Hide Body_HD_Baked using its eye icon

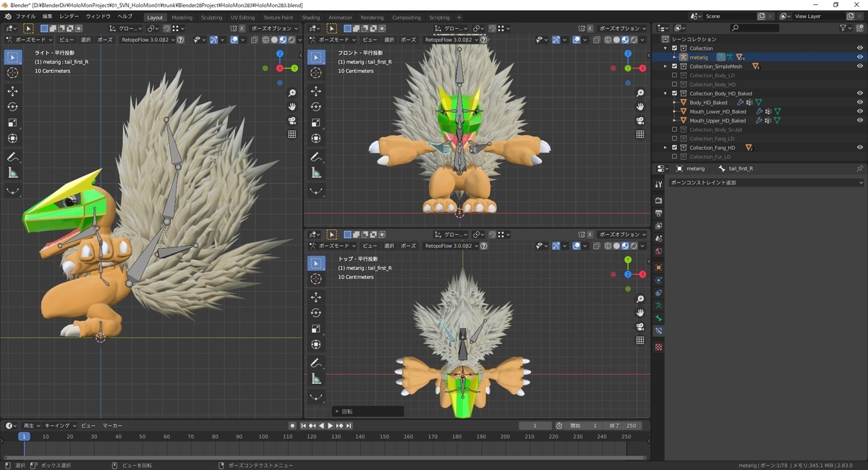pyautogui.click(x=860, y=103)
